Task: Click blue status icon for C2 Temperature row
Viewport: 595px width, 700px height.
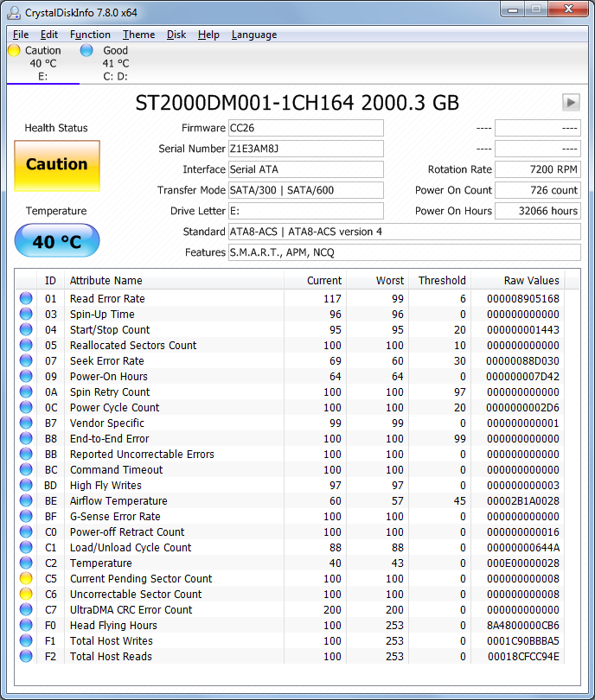Action: [26, 563]
